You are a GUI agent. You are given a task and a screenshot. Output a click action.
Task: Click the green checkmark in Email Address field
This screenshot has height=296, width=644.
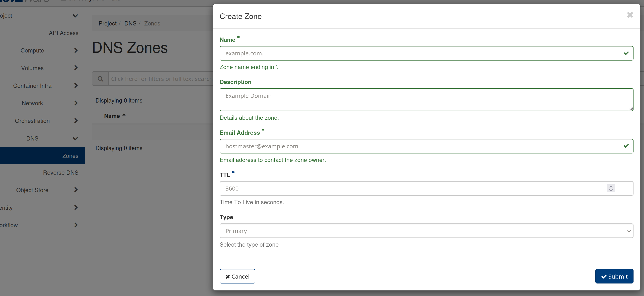click(x=626, y=146)
